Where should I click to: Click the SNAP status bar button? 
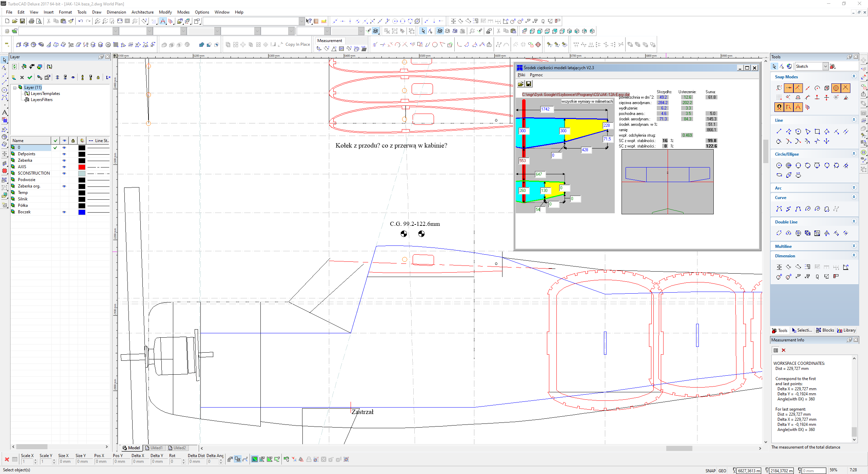click(x=710, y=471)
